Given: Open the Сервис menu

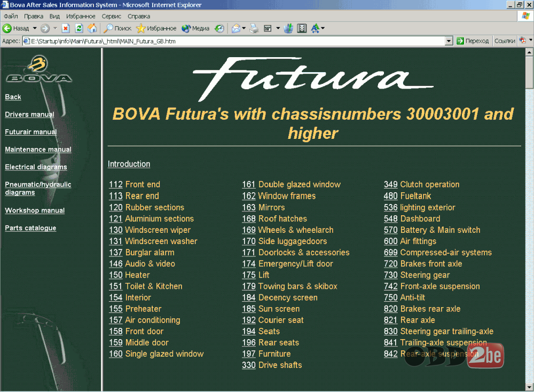Looking at the screenshot, I should pos(112,17).
